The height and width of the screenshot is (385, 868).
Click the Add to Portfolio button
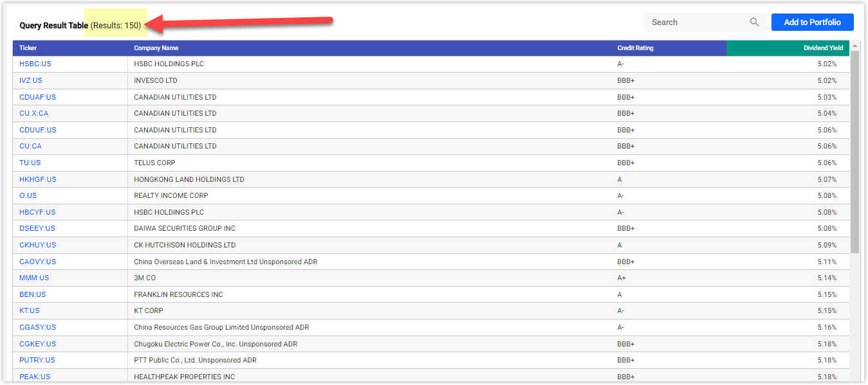812,22
